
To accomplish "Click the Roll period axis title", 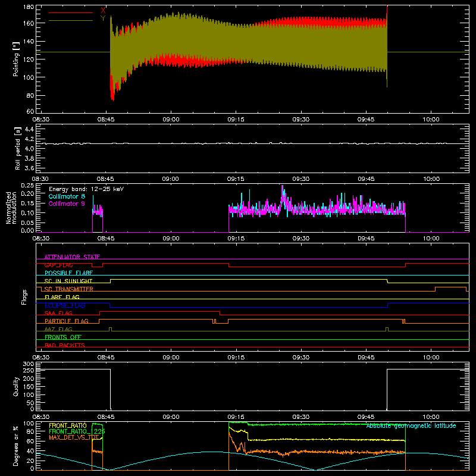I will [x=17, y=149].
